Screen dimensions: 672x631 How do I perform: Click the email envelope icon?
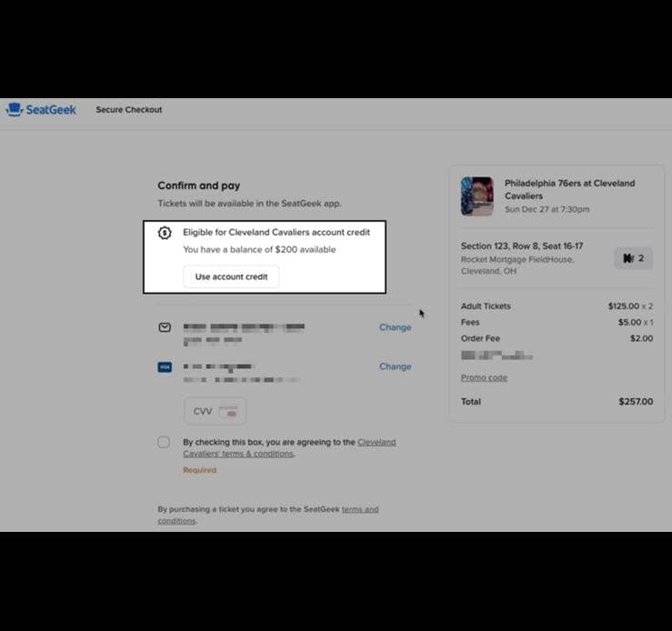(165, 327)
